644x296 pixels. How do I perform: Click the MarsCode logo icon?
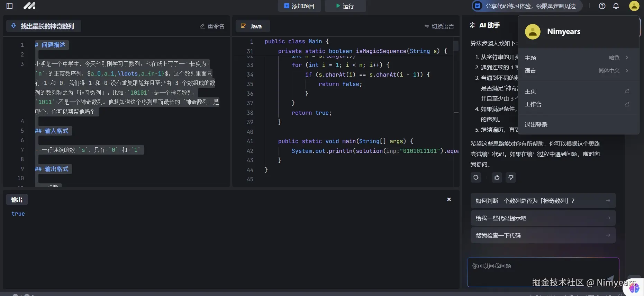[x=29, y=6]
